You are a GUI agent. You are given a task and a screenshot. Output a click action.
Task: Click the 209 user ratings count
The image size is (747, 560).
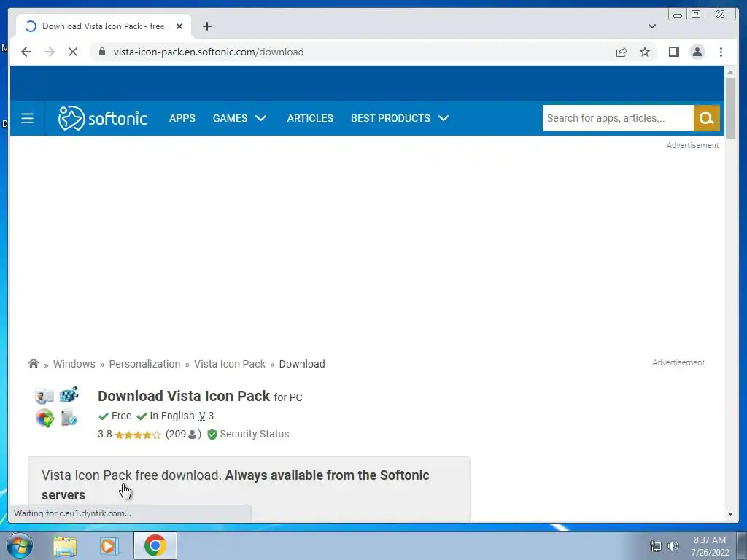(183, 435)
